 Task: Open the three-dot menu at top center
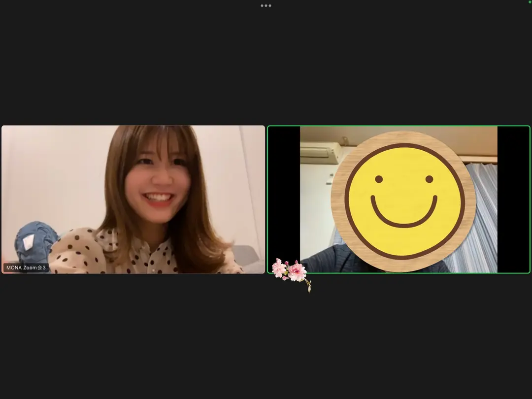coord(266,5)
